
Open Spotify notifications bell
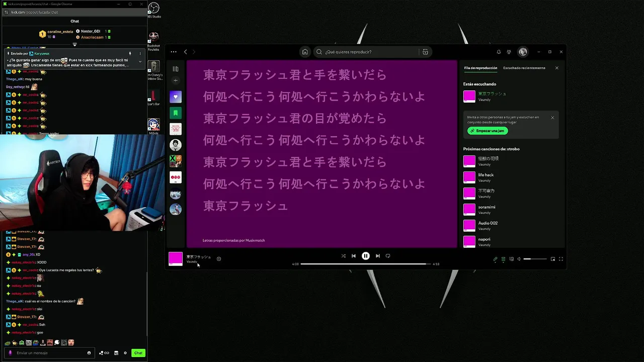pos(499,52)
